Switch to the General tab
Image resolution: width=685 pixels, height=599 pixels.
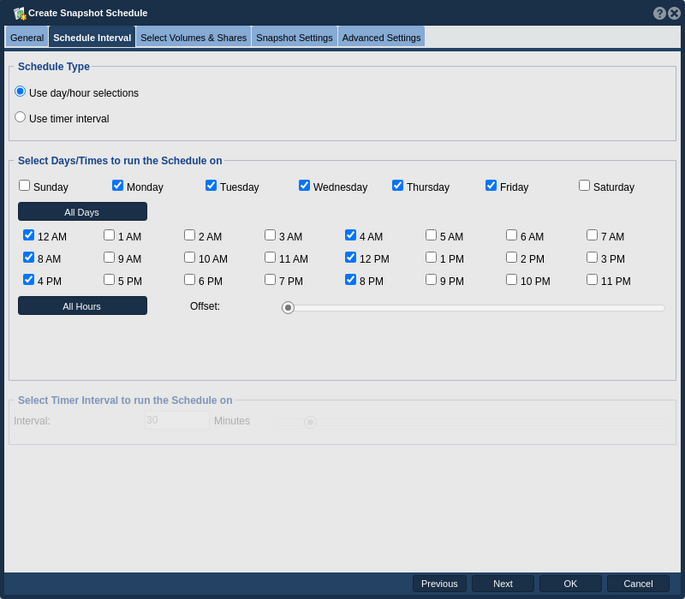(27, 38)
